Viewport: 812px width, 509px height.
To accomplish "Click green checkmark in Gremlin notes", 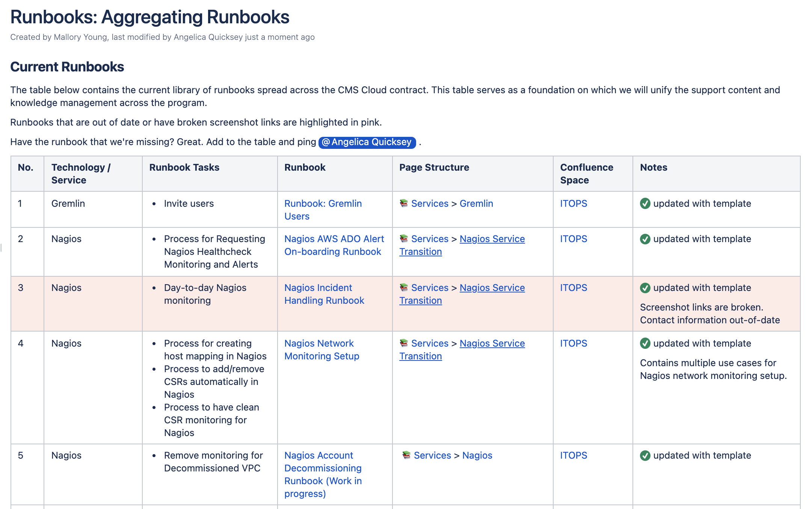I will [x=645, y=203].
